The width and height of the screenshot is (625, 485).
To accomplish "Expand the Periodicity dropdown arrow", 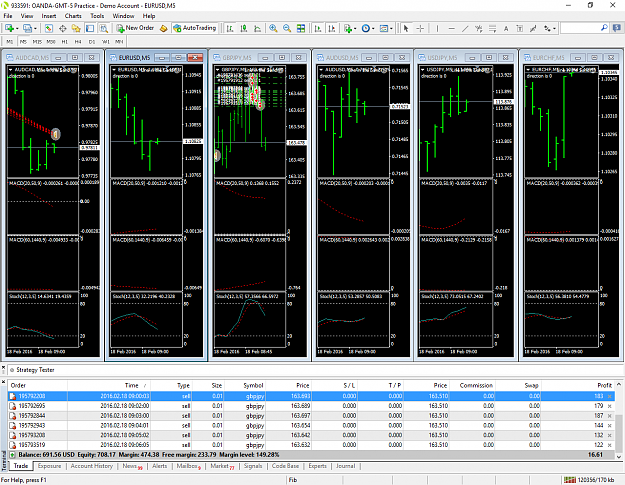I will 373,28.
